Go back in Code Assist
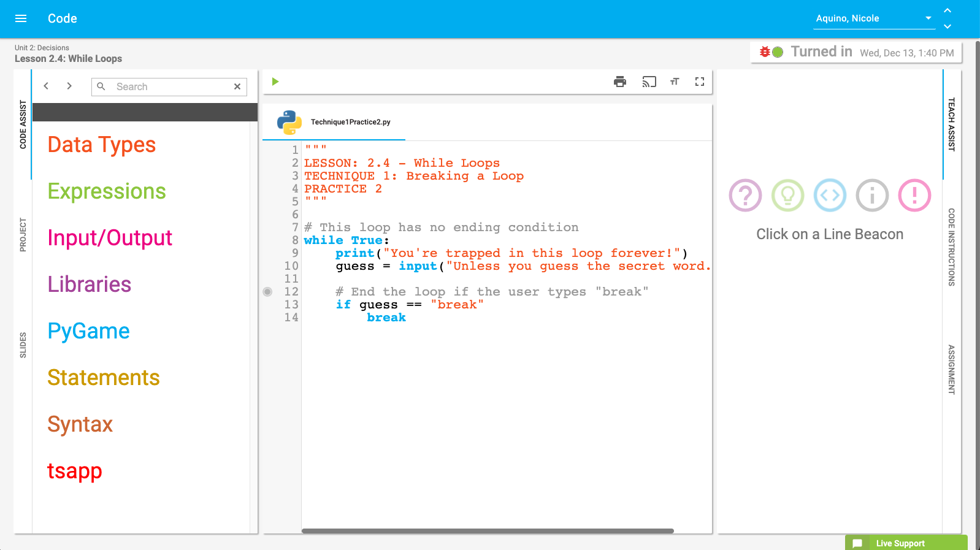 pyautogui.click(x=46, y=86)
